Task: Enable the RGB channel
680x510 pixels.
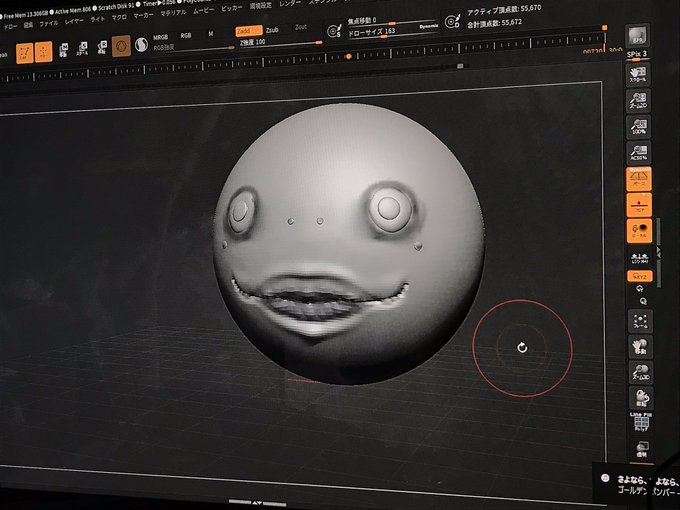Action: [x=186, y=36]
